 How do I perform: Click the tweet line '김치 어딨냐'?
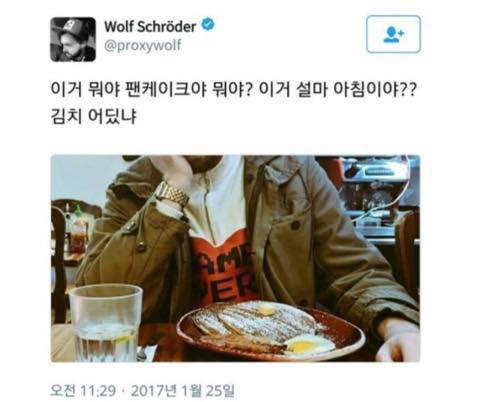94,117
